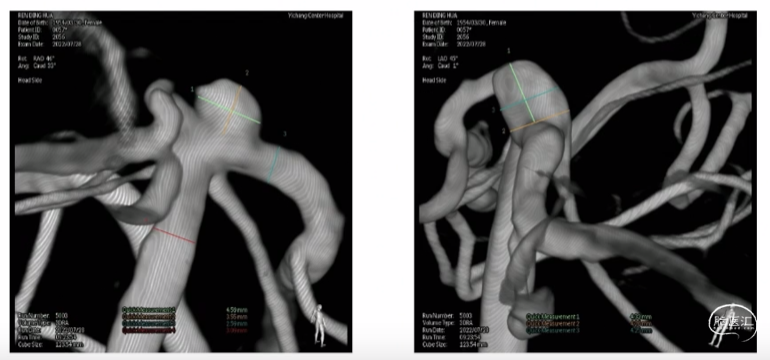The image size is (770, 360).
Task: Select teal Quick Measurement 3 label in left view
Action: point(148,324)
